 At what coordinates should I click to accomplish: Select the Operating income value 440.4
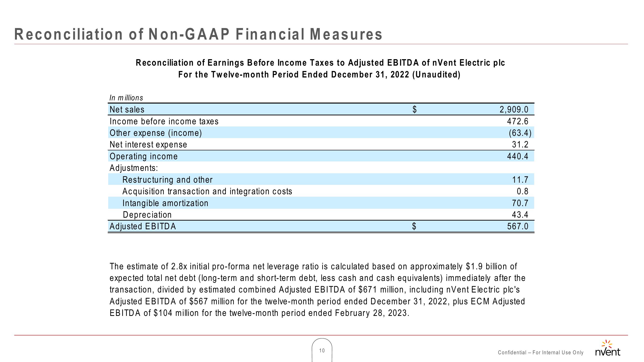[518, 156]
